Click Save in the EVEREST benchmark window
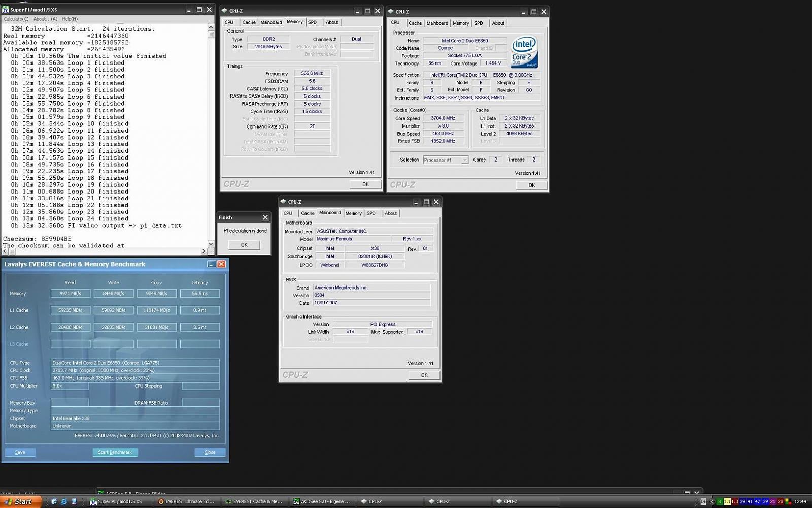812x508 pixels. click(20, 452)
